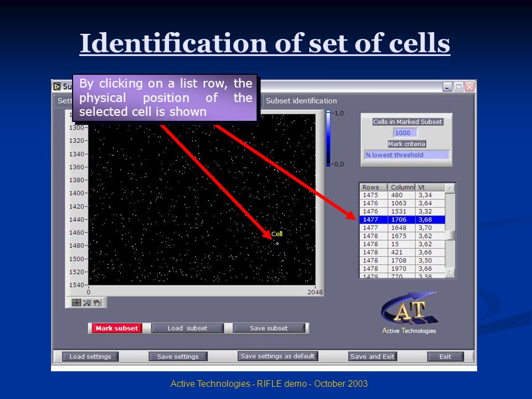Select the crosshair cursor tool in graph palette
Image resolution: width=532 pixels, height=399 pixels.
pos(76,303)
